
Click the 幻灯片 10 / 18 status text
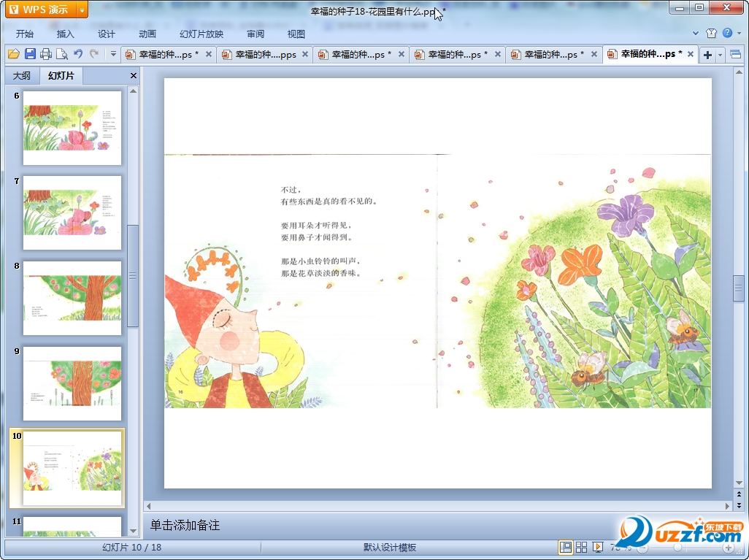point(132,548)
